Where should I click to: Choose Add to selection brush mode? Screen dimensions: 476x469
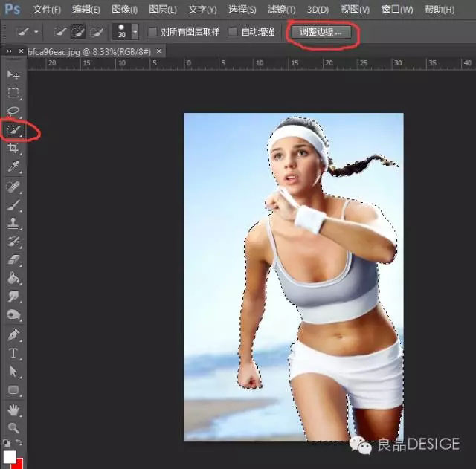tap(77, 33)
